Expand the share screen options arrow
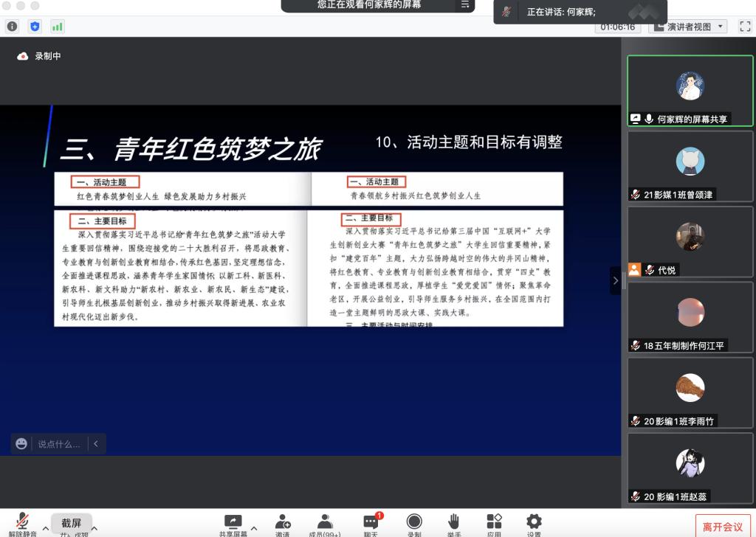This screenshot has width=756, height=537. (x=254, y=528)
